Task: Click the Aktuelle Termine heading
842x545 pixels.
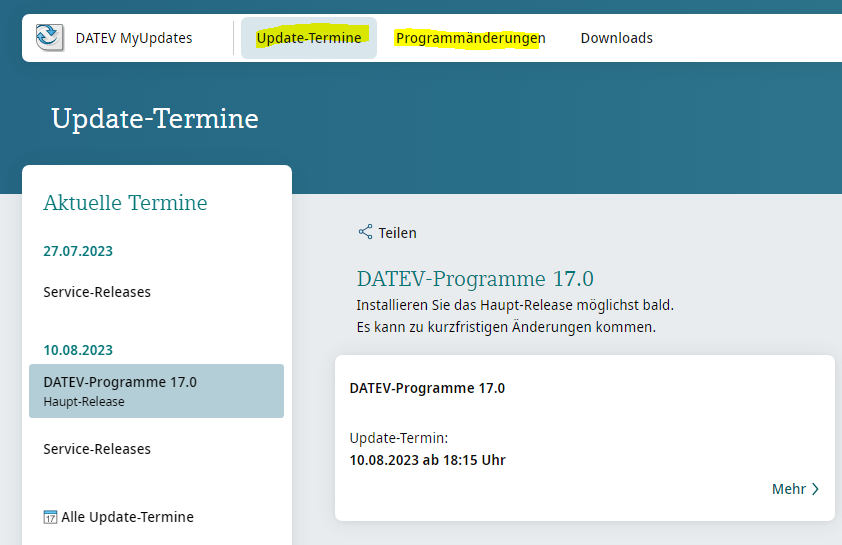Action: tap(125, 203)
